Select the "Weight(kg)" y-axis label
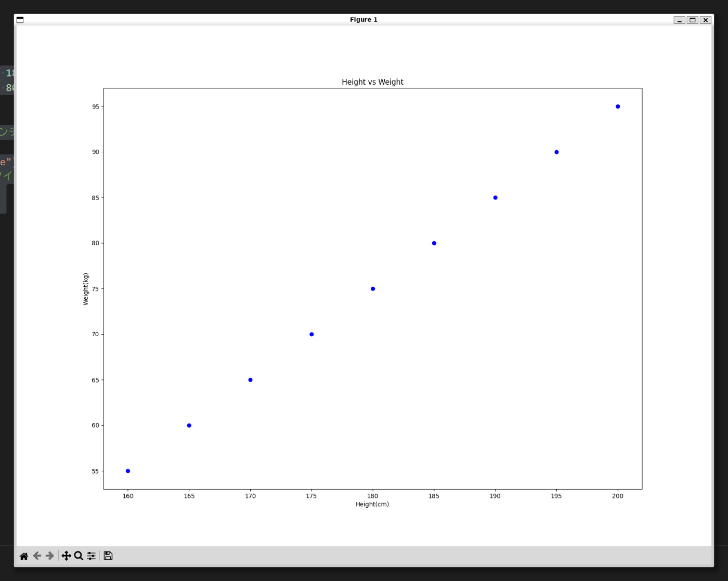Image resolution: width=728 pixels, height=581 pixels. pos(86,289)
